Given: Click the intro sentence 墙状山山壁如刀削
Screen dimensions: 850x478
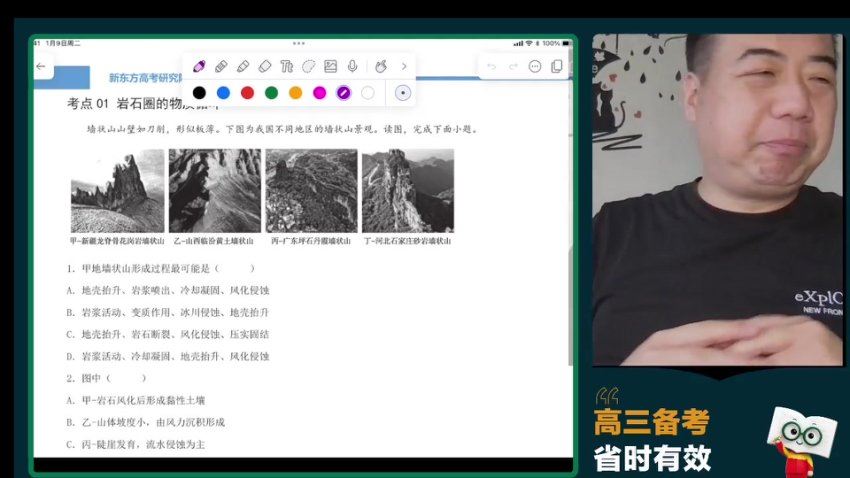Looking at the screenshot, I should coord(282,130).
